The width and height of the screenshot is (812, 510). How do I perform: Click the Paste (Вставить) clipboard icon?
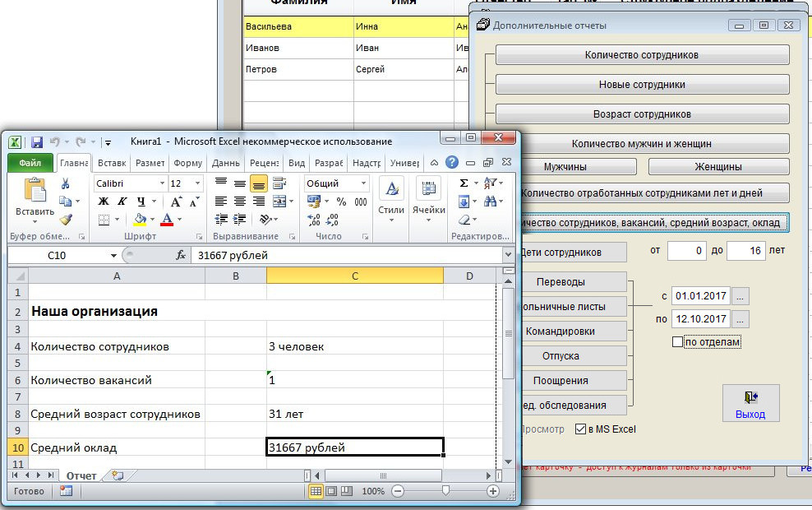[35, 192]
